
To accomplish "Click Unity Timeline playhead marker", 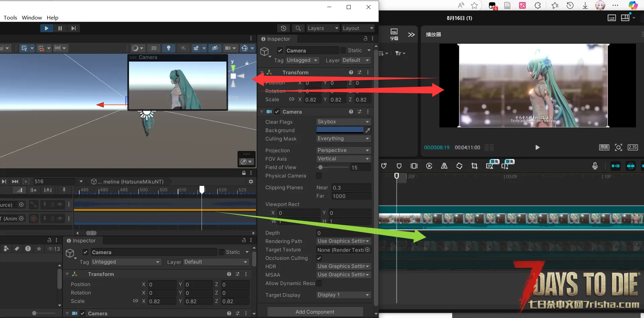I will point(202,190).
